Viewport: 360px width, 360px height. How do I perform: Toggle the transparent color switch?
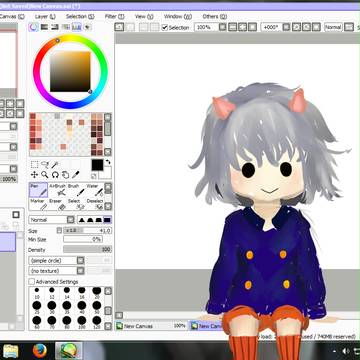click(94, 176)
